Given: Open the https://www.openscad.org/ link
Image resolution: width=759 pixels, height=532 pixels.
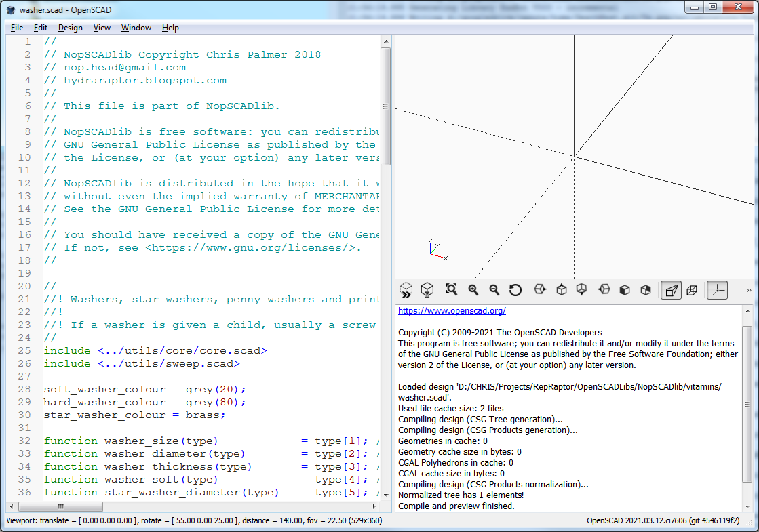Looking at the screenshot, I should click(x=452, y=311).
